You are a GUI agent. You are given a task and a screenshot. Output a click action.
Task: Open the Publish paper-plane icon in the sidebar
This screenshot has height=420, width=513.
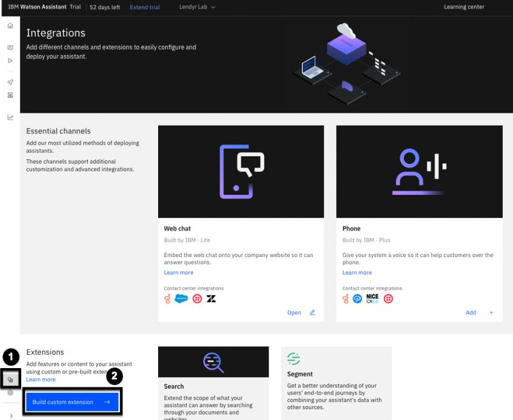click(x=10, y=82)
